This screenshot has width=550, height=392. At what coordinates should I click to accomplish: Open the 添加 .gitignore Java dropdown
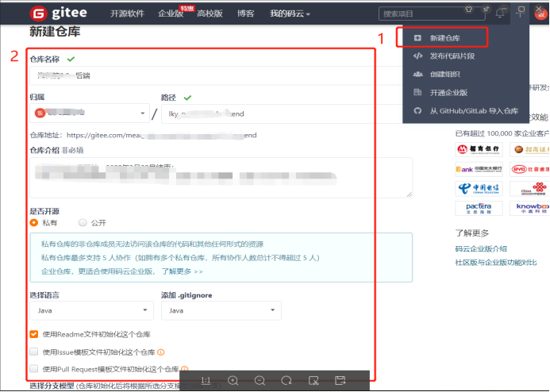point(221,310)
